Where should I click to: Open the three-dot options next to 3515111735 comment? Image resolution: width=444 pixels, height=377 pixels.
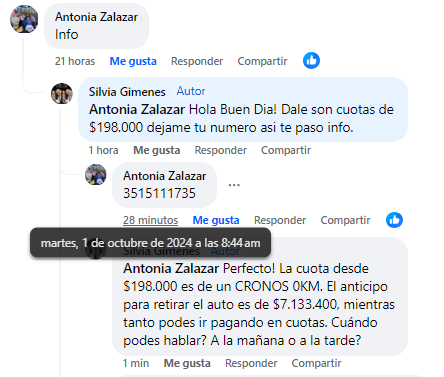pyautogui.click(x=234, y=185)
